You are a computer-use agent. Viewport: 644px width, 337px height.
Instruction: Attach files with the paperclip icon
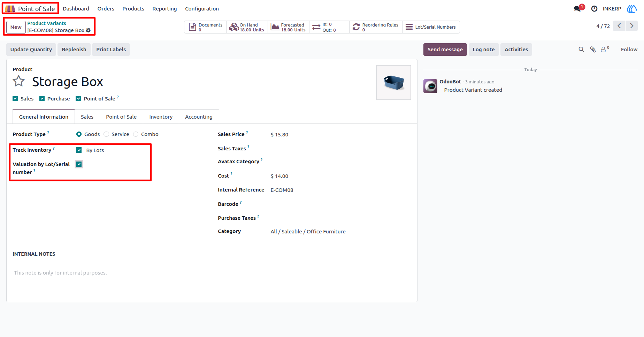(593, 50)
